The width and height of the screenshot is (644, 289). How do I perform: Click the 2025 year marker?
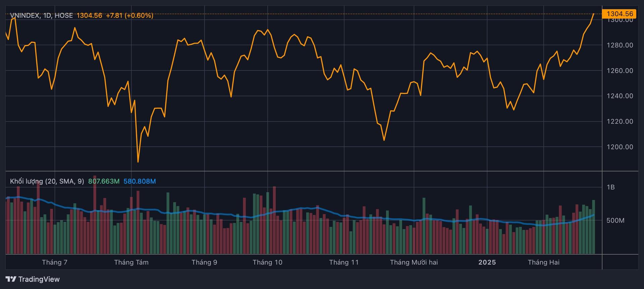tap(487, 262)
